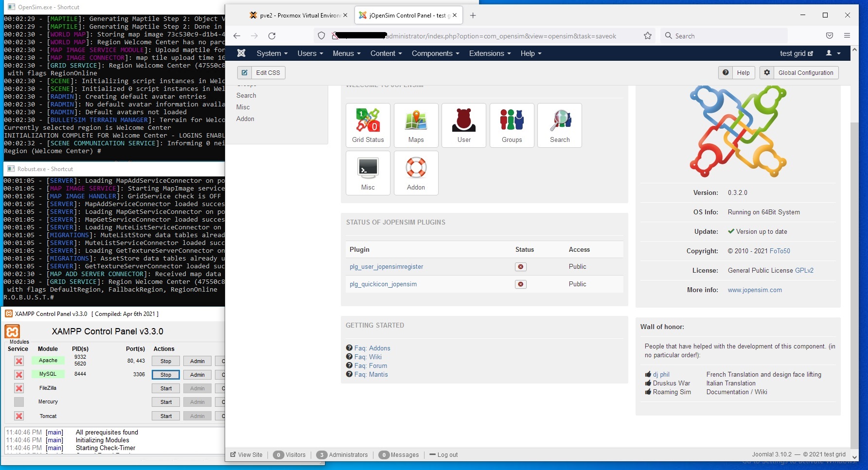Close the pve2 Proxmox tab
Screen dimensions: 868x470
(x=345, y=16)
